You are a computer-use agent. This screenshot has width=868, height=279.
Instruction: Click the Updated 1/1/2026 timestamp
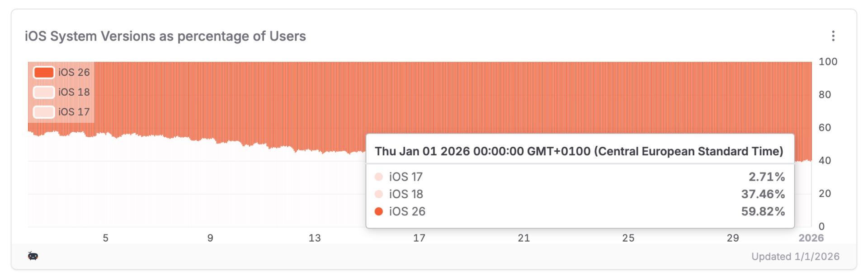point(795,256)
